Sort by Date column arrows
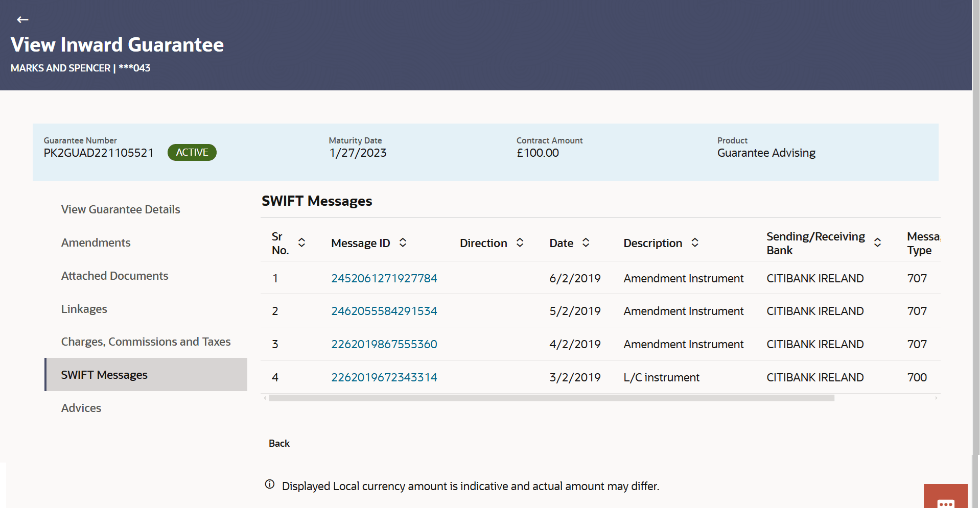 click(586, 243)
